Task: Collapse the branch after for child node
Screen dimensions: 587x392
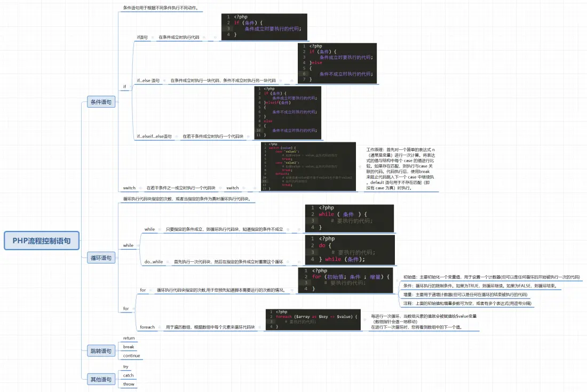Action: coord(151,290)
